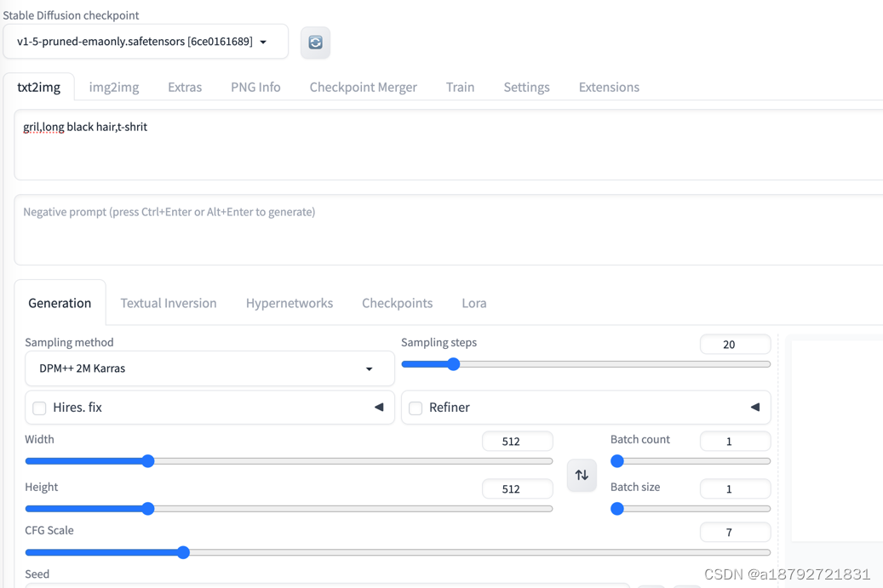Go to the Train tab

click(460, 87)
